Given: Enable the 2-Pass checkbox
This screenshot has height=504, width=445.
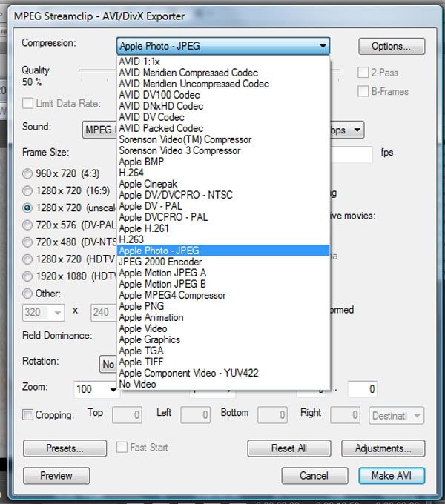Looking at the screenshot, I should pos(363,73).
